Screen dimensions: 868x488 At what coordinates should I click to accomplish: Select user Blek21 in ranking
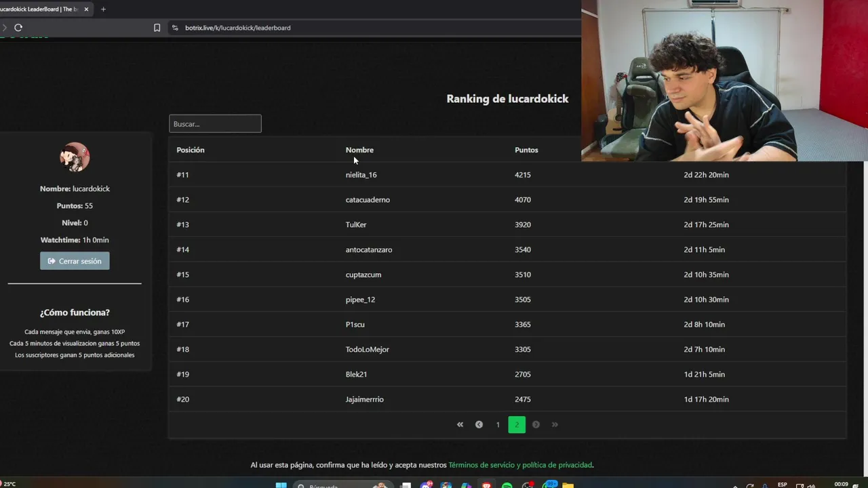coord(356,374)
